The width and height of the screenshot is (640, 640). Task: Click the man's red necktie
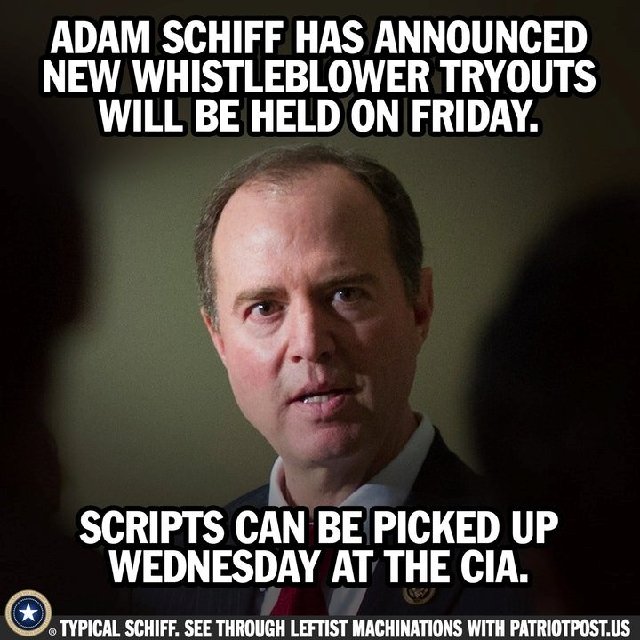point(295,600)
